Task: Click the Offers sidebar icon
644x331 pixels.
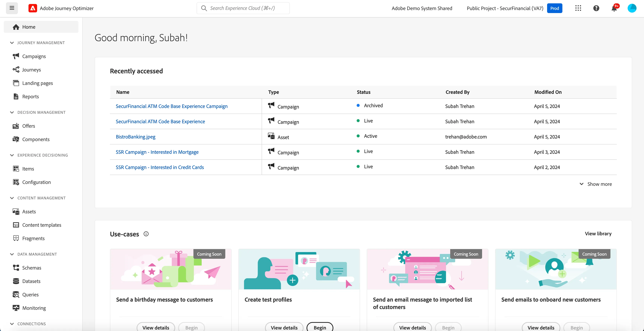Action: pos(16,126)
